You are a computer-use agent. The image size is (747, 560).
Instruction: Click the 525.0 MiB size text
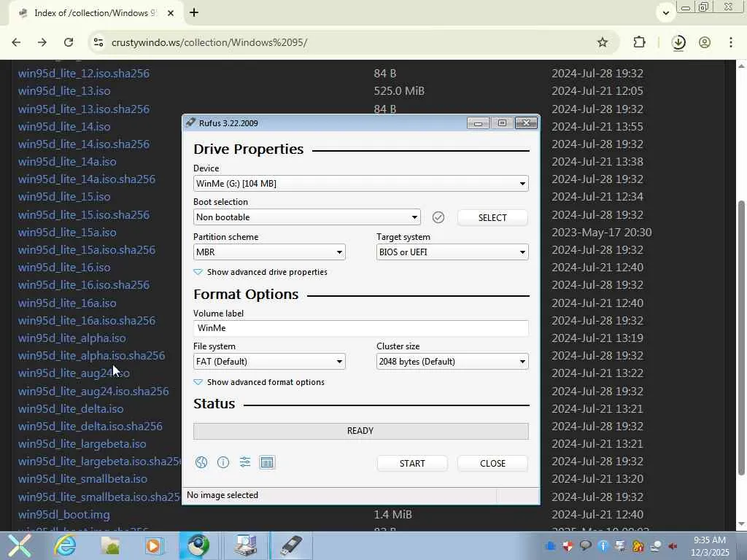(399, 91)
